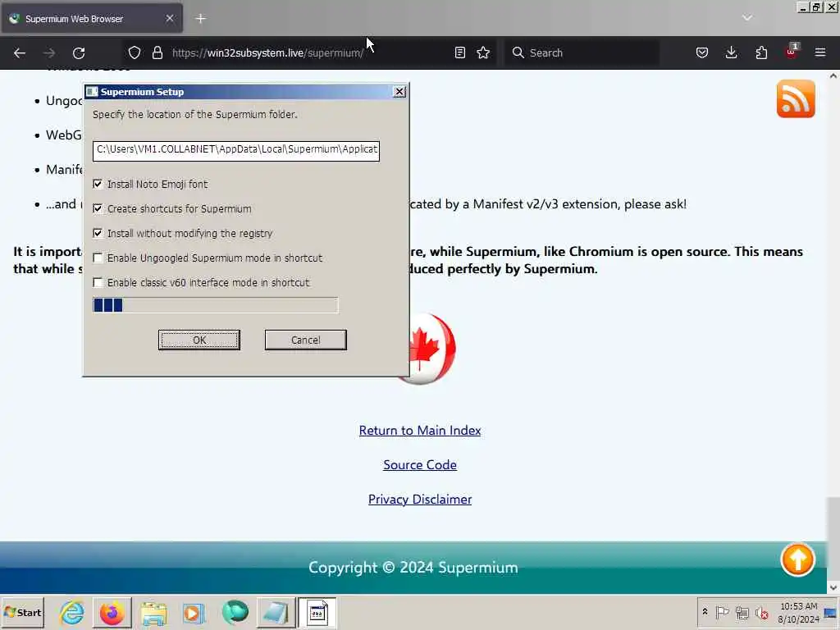Open a new browser tab

(x=200, y=19)
